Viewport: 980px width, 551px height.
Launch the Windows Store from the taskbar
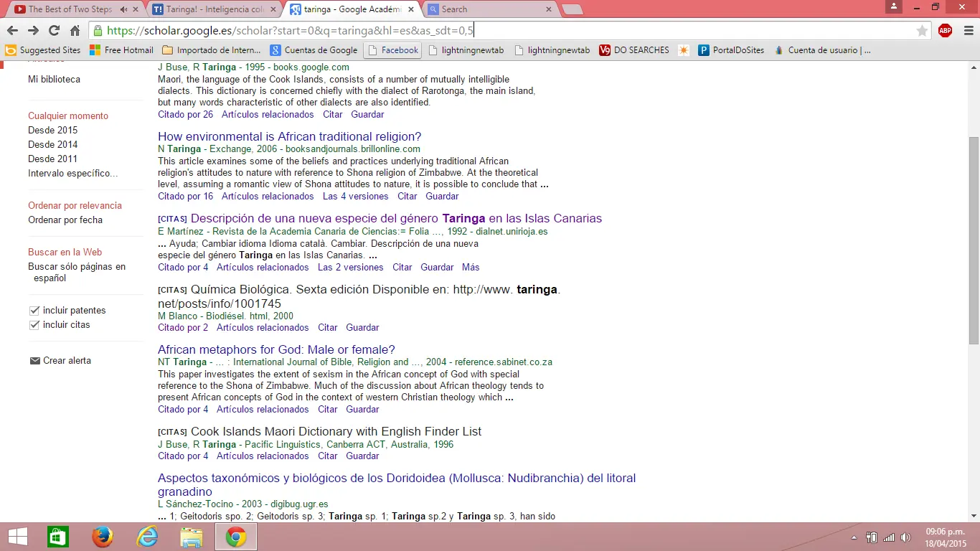coord(57,537)
